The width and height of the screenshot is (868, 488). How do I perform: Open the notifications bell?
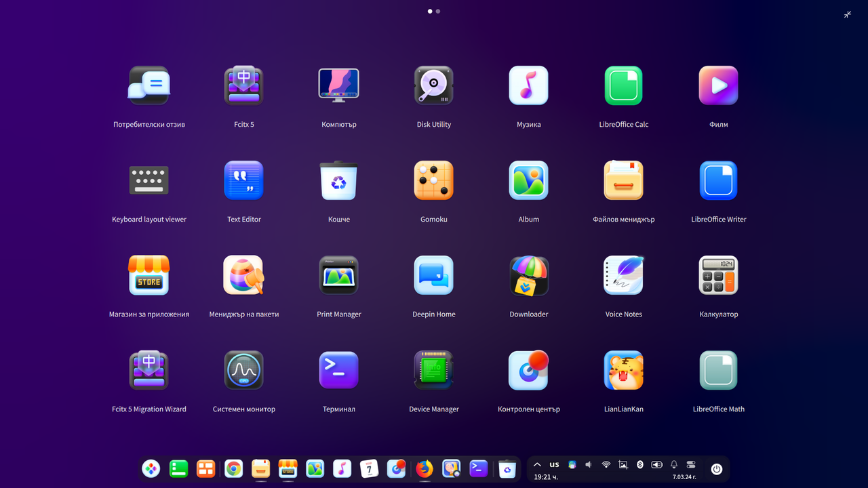point(674,464)
